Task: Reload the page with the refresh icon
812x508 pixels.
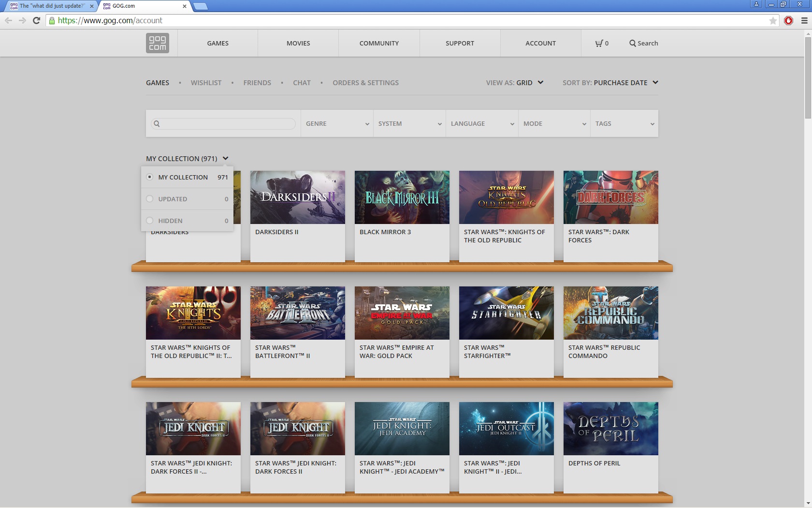Action: 36,20
